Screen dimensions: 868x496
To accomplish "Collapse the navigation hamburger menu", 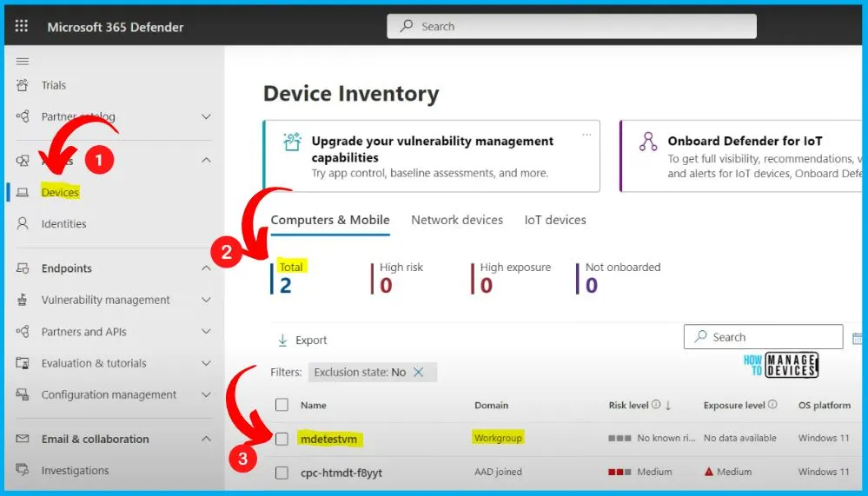I will [22, 62].
